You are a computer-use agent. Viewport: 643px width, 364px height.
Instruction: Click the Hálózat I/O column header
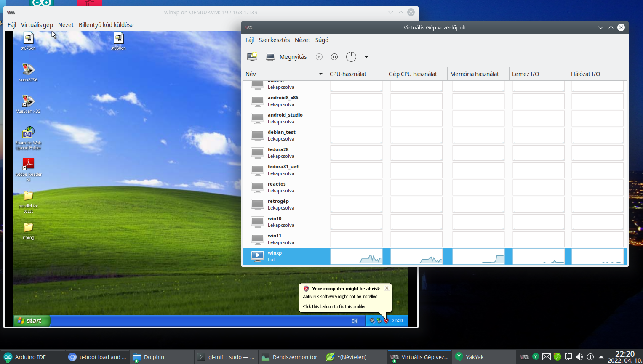[597, 74]
